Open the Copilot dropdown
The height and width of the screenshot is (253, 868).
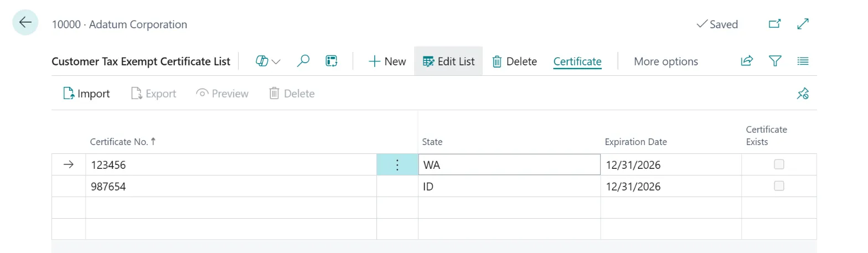268,61
